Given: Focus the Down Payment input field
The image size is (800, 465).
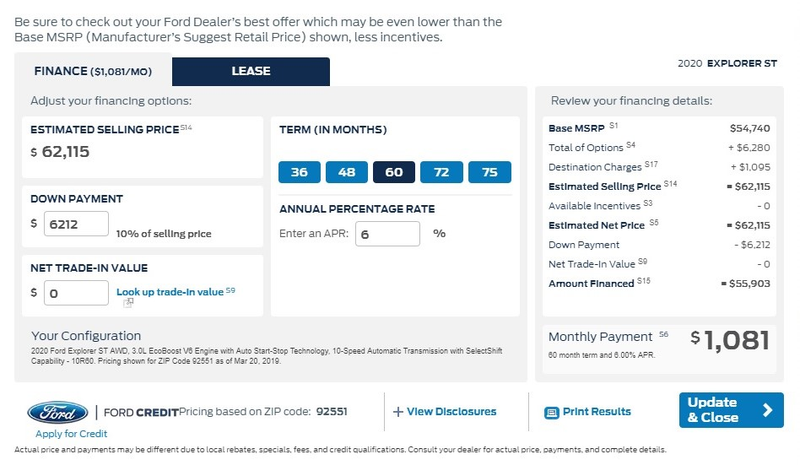Looking at the screenshot, I should (76, 224).
